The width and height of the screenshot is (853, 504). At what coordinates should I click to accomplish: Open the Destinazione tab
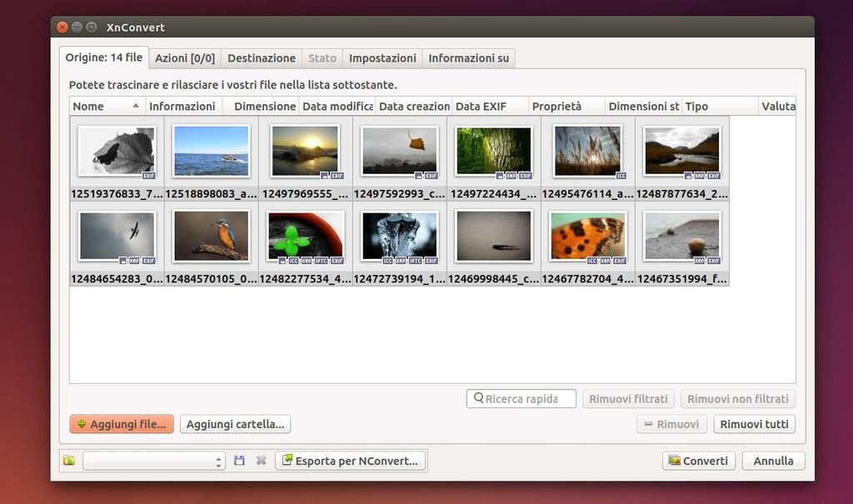click(x=262, y=58)
